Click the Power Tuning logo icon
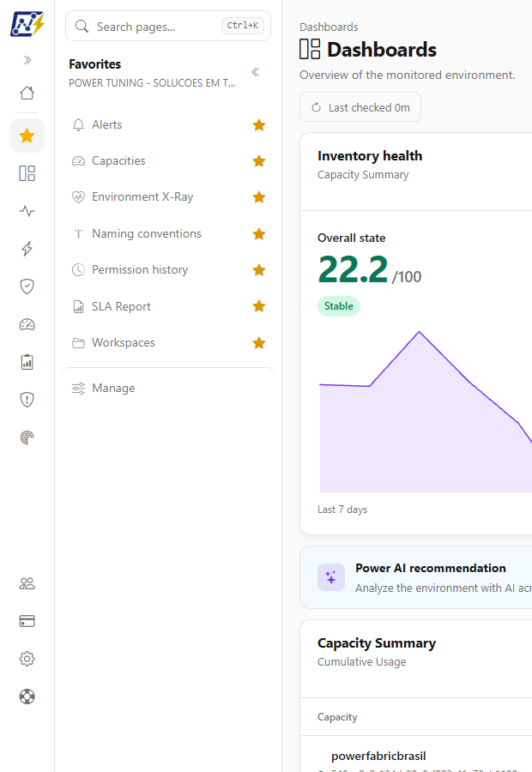This screenshot has width=532, height=772. tap(27, 24)
